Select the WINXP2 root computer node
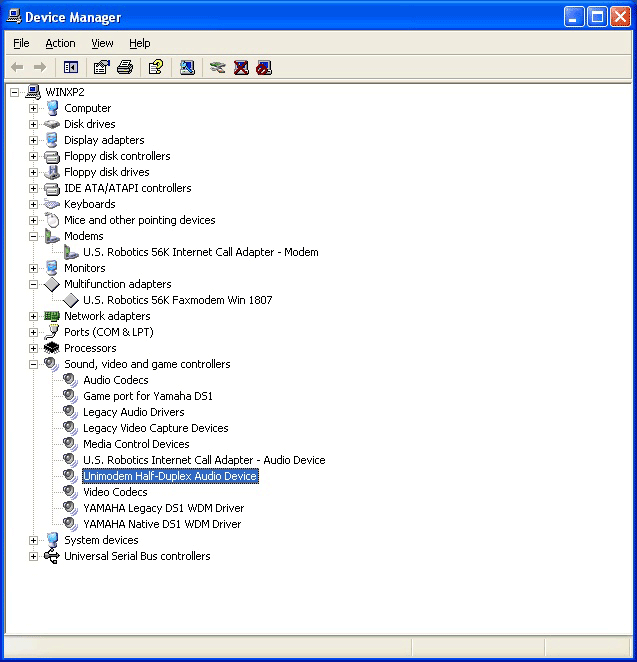This screenshot has height=662, width=637. coord(64,92)
